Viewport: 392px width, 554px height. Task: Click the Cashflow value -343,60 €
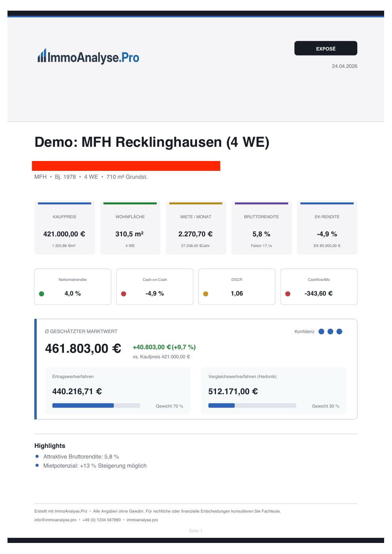click(319, 294)
